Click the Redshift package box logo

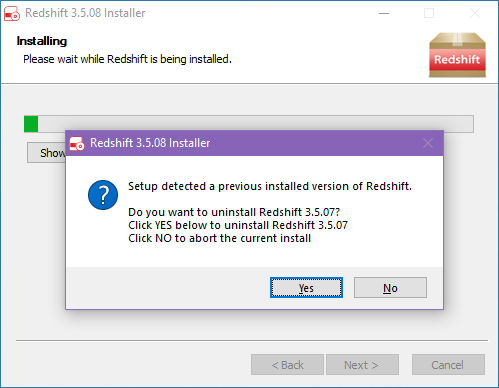tap(457, 55)
